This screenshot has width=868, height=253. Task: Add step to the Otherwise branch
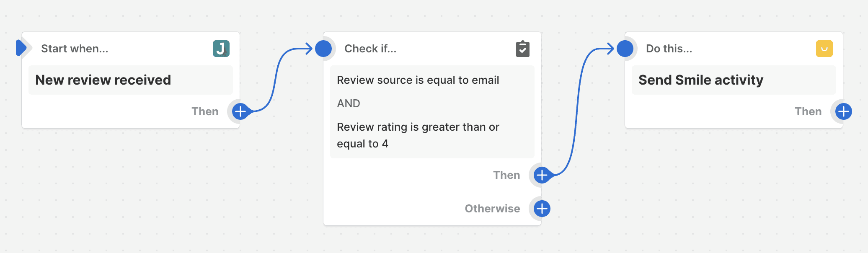542,209
